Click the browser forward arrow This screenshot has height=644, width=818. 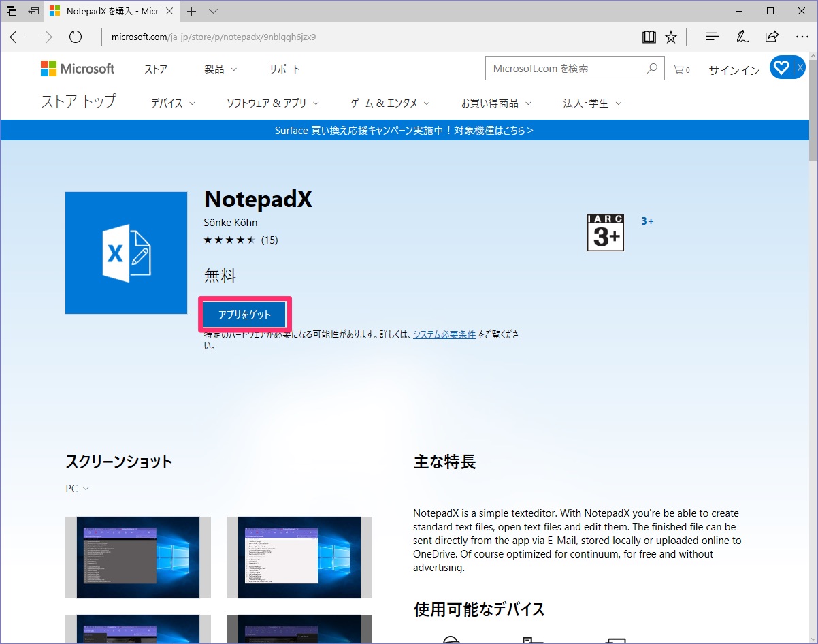point(46,37)
